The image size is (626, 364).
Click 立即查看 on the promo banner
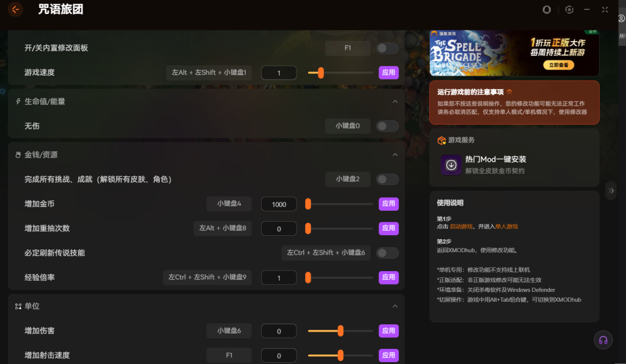click(x=558, y=65)
